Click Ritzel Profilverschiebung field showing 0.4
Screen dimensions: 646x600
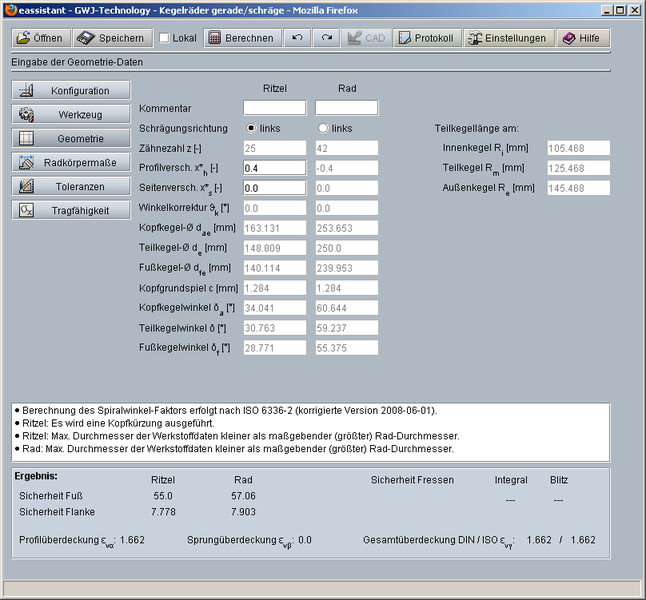point(274,168)
